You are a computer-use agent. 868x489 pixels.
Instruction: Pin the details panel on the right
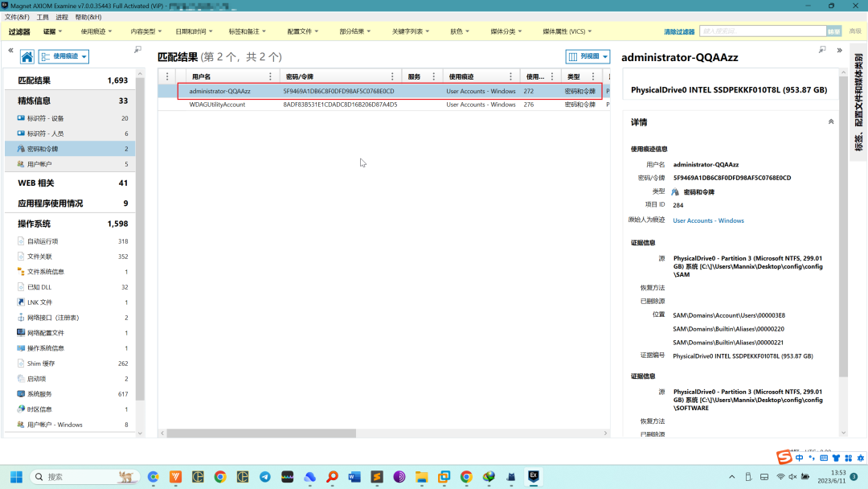tap(823, 50)
